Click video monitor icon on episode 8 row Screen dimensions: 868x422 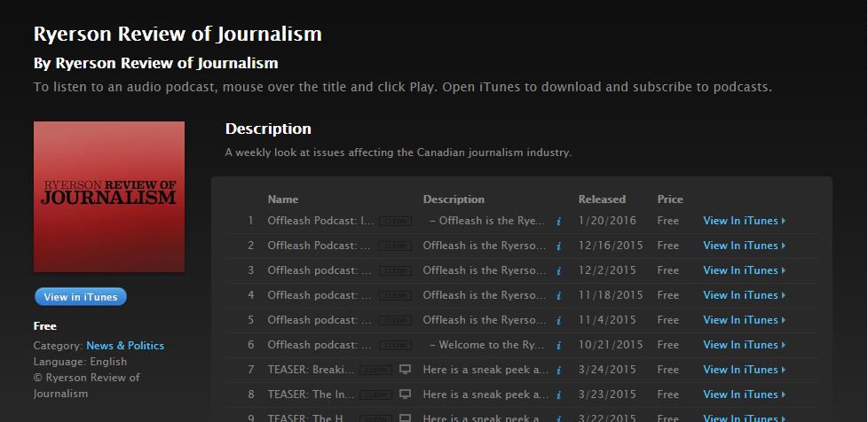click(406, 395)
